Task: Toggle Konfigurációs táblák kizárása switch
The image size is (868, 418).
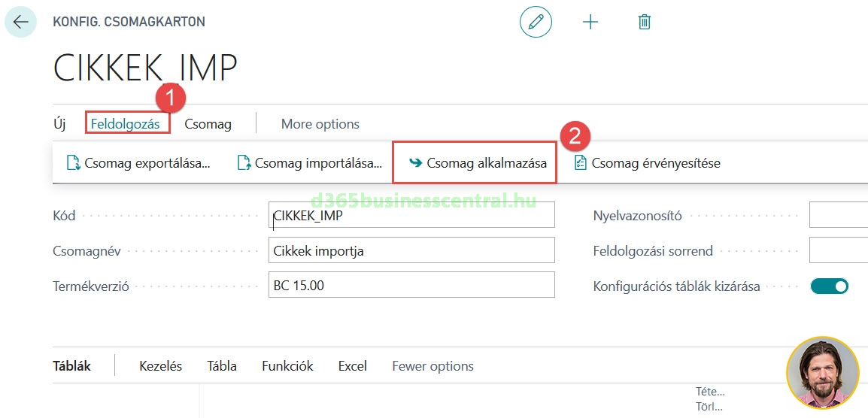Action: coord(829,286)
